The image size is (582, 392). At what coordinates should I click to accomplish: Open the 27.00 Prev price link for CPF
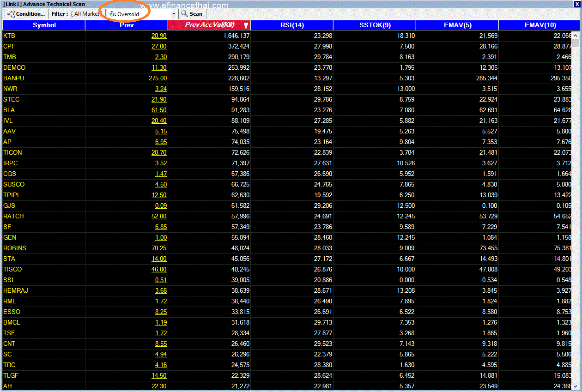159,46
